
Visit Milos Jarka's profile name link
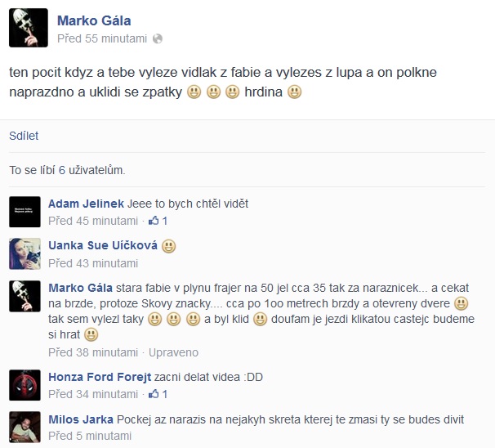click(x=81, y=419)
